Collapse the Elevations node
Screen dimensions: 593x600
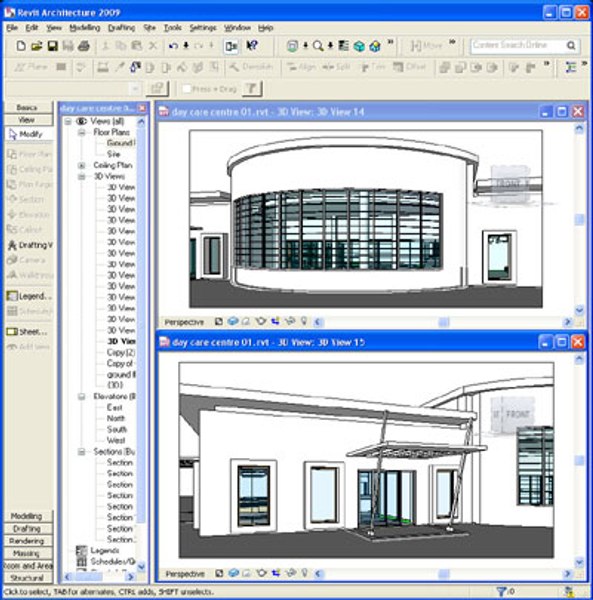(81, 396)
